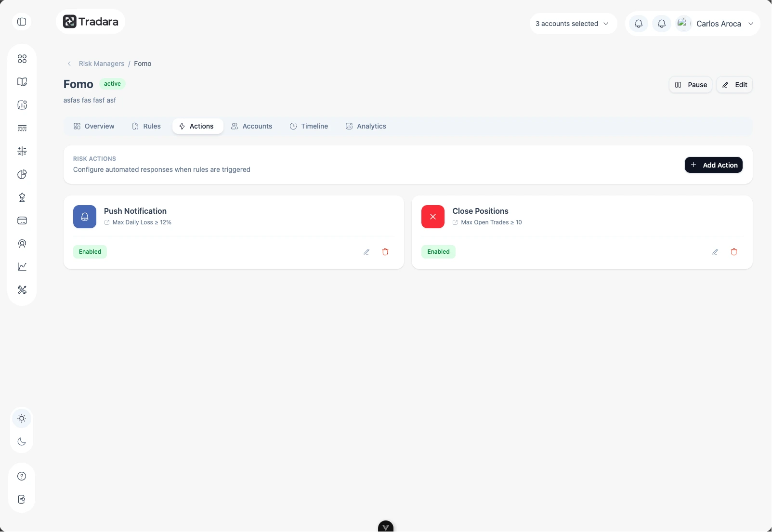Viewport: 772px width, 532px height.
Task: Switch to the Rules tab
Action: click(146, 126)
